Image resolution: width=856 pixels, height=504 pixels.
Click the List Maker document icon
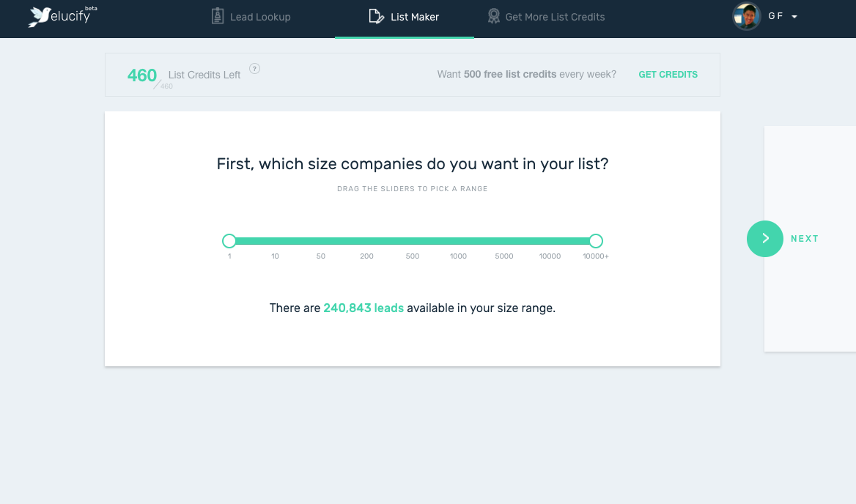376,16
